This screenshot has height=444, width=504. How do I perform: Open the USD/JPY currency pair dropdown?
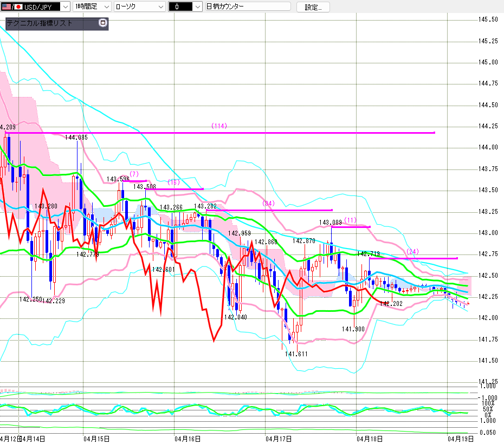point(35,6)
